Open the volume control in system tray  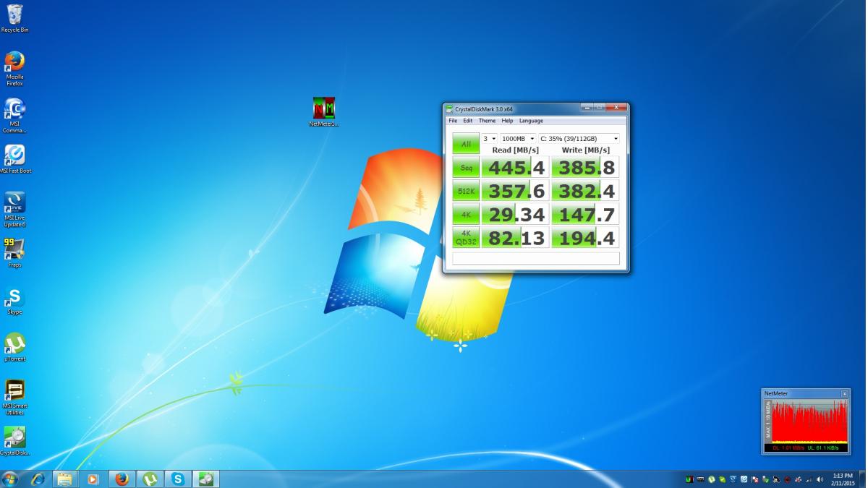tap(820, 479)
